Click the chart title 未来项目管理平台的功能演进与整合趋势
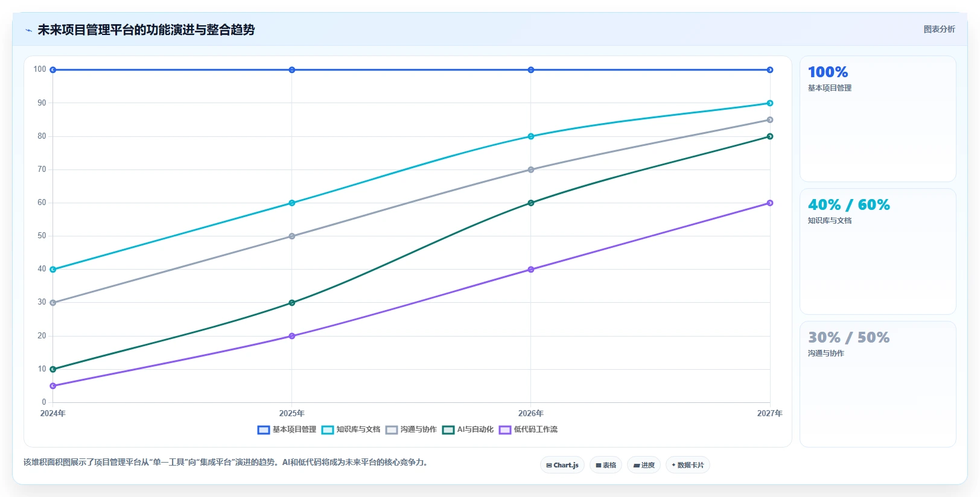 tap(146, 30)
